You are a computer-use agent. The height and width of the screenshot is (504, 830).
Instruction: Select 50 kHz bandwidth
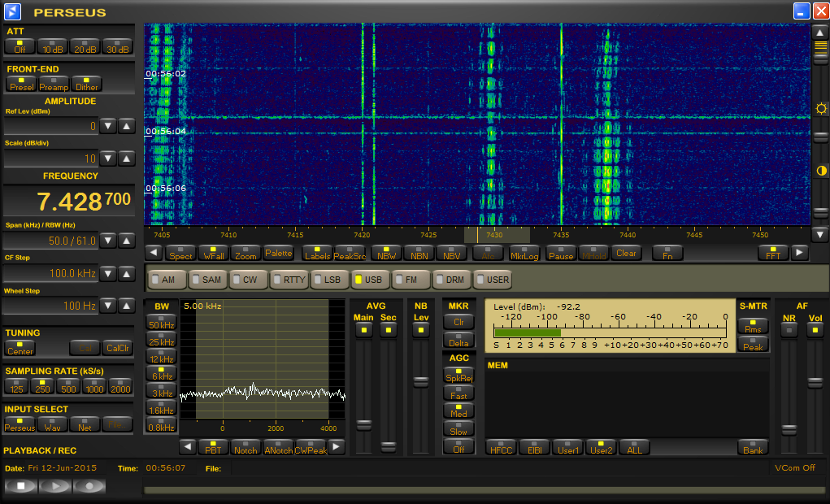[x=162, y=322]
